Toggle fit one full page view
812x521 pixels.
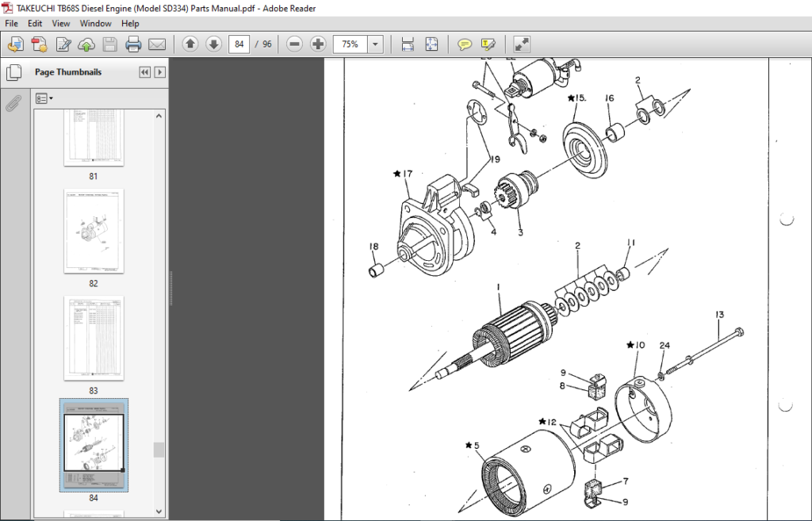(x=431, y=44)
